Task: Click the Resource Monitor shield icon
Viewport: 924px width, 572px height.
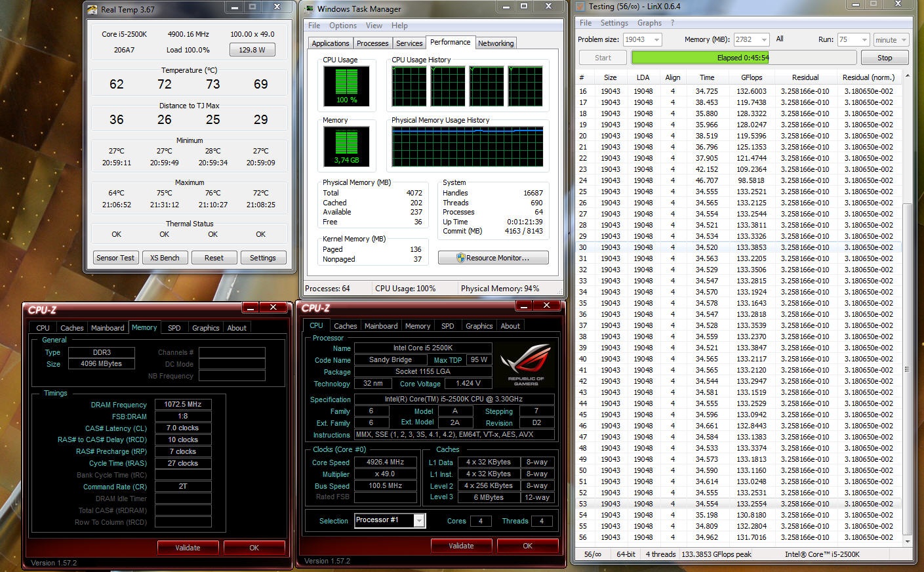Action: (460, 258)
